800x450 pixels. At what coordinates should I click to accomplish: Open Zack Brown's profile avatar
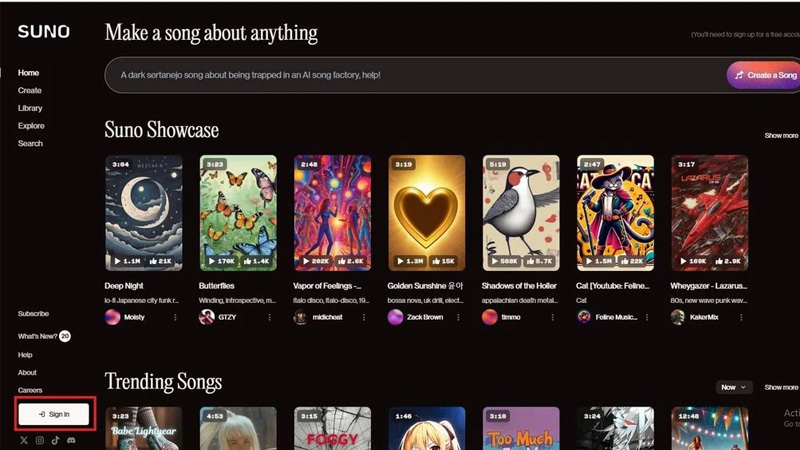tap(395, 317)
